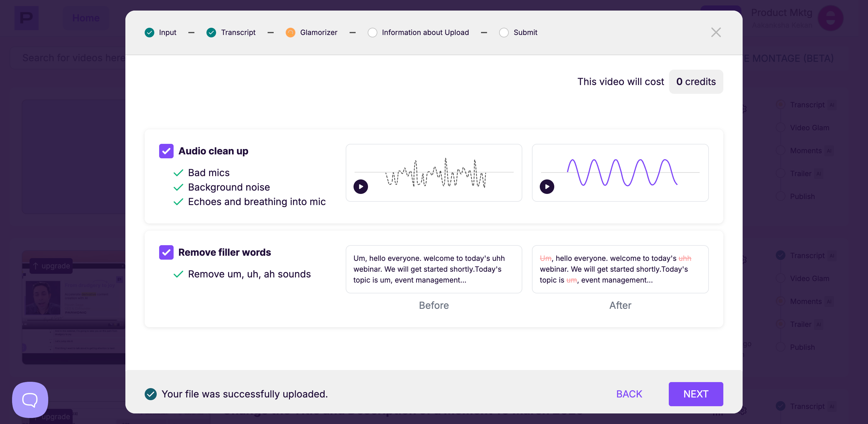Go to the Home tab
The width and height of the screenshot is (868, 424).
tap(86, 18)
